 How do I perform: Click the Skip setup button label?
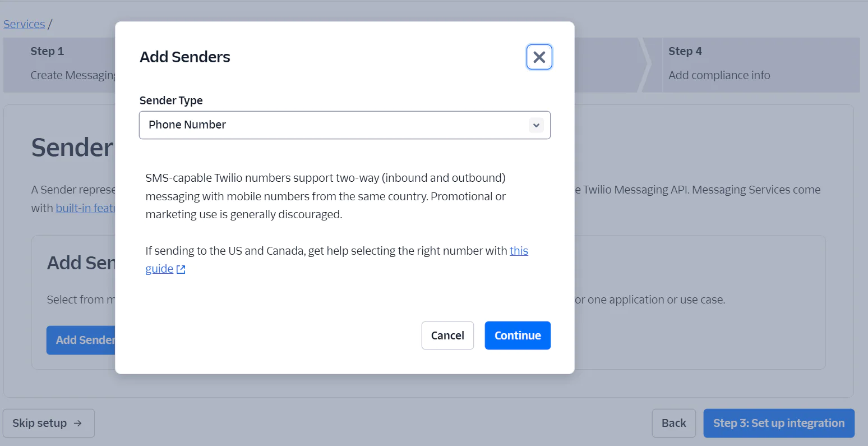39,424
